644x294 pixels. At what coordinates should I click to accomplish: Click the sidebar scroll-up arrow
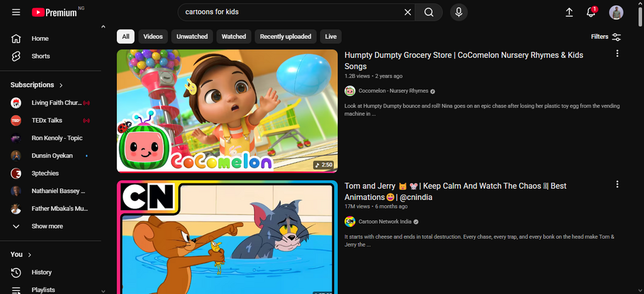[103, 27]
